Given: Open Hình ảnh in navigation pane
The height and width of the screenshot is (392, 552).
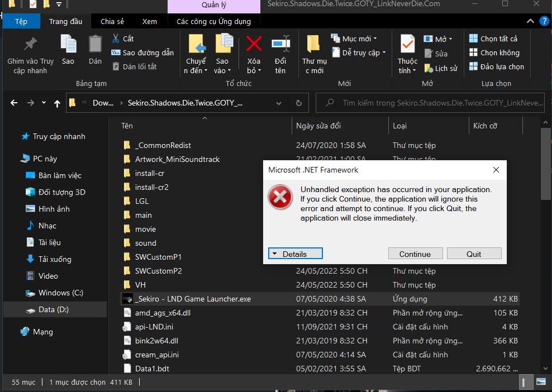Looking at the screenshot, I should 48,209.
